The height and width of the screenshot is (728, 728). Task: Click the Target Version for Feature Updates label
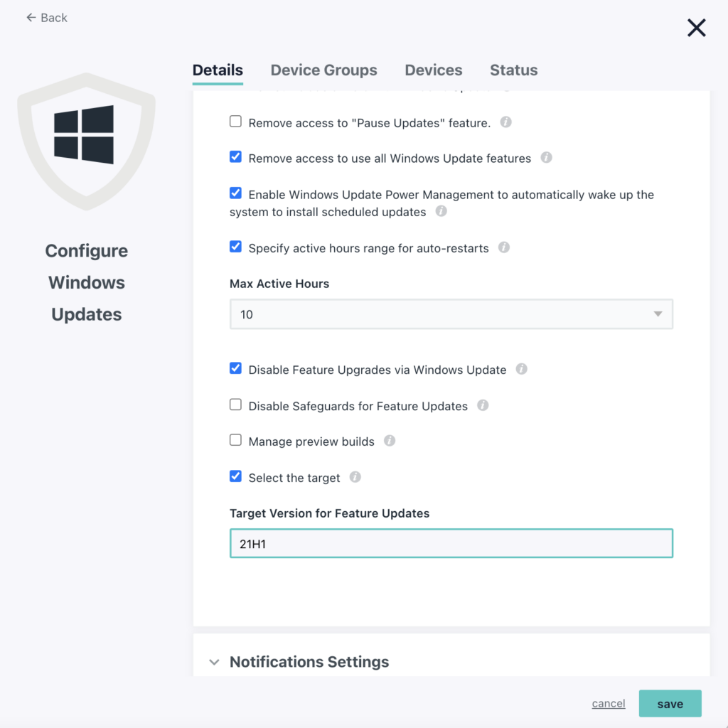330,513
